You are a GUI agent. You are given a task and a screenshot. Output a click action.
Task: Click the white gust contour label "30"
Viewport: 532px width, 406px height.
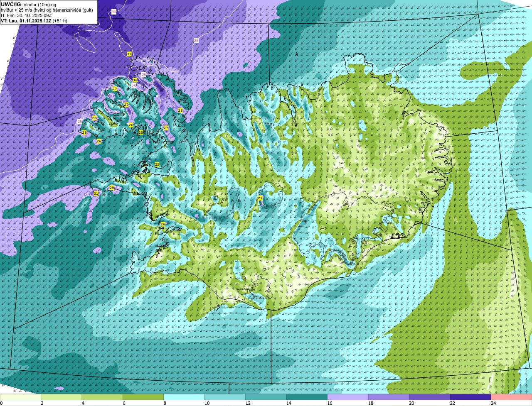[114, 12]
